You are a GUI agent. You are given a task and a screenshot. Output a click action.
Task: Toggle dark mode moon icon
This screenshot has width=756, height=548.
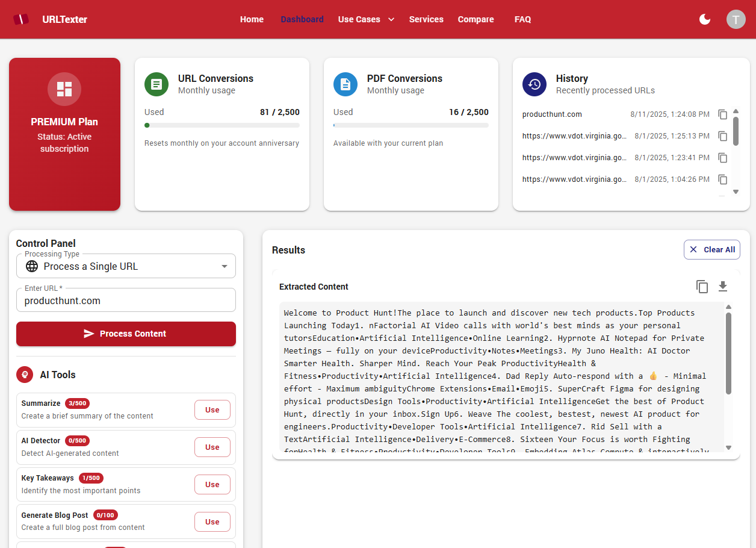[x=705, y=19]
